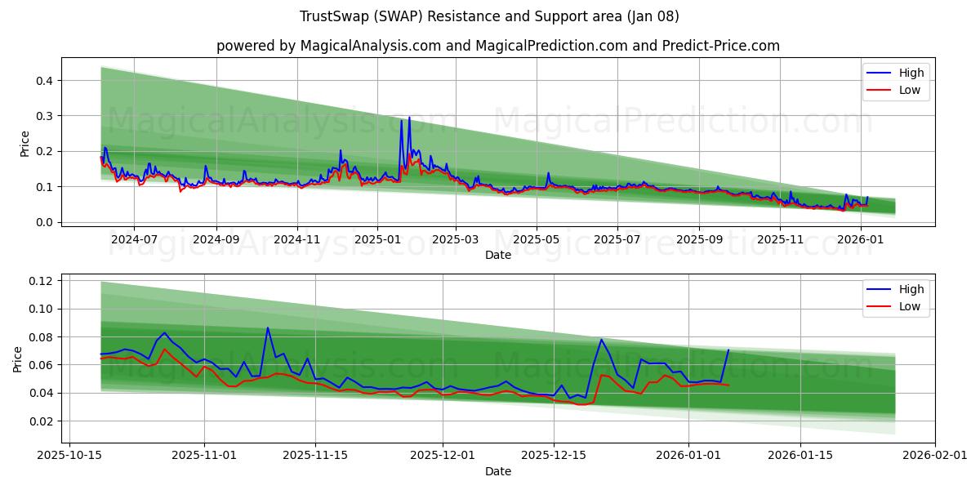This screenshot has height=490, width=980.
Task: Toggle the Low series in the top legend
Action: tap(906, 90)
